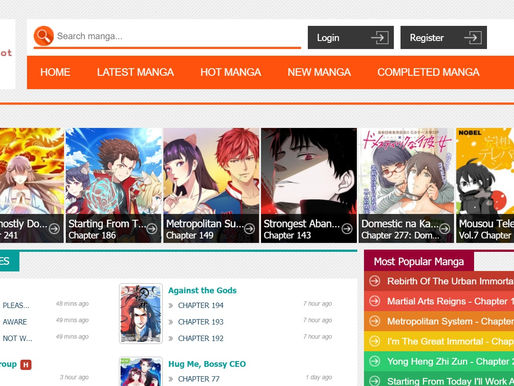Open the Register button
Image resolution: width=514 pixels, height=386 pixels.
444,37
